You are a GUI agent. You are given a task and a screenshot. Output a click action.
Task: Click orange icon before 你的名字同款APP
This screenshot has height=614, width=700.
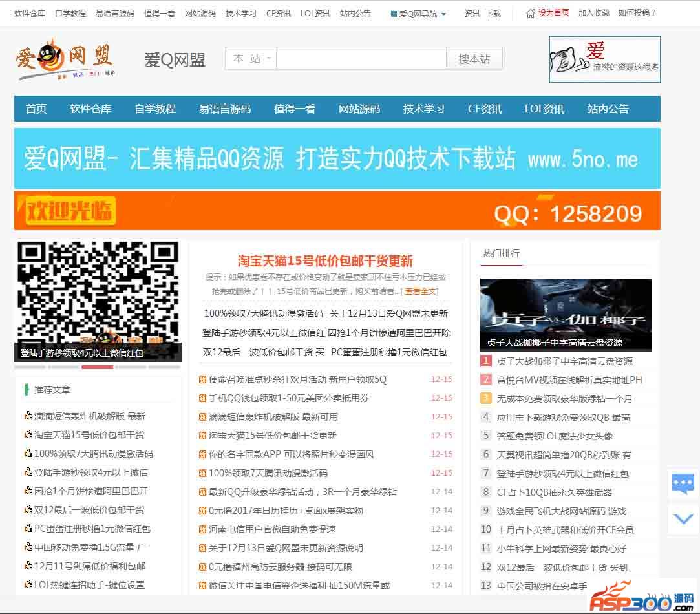click(x=202, y=454)
